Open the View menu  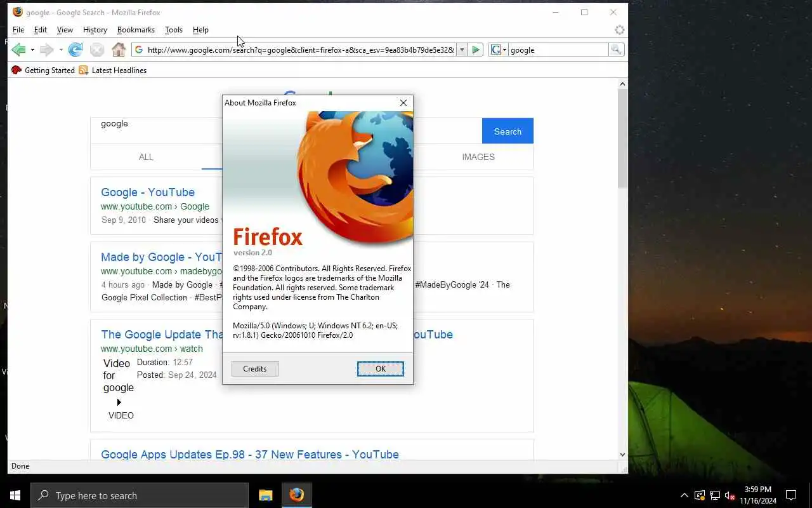point(65,30)
